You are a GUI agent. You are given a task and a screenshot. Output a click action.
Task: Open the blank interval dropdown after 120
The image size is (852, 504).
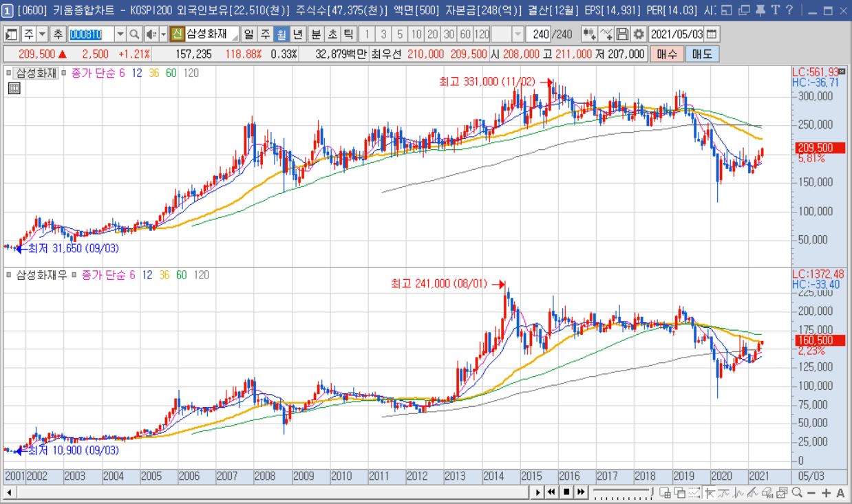[517, 34]
